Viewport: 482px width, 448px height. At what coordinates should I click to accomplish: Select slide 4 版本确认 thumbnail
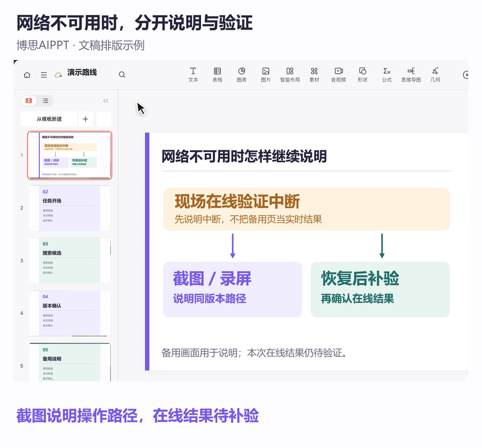coord(70,313)
